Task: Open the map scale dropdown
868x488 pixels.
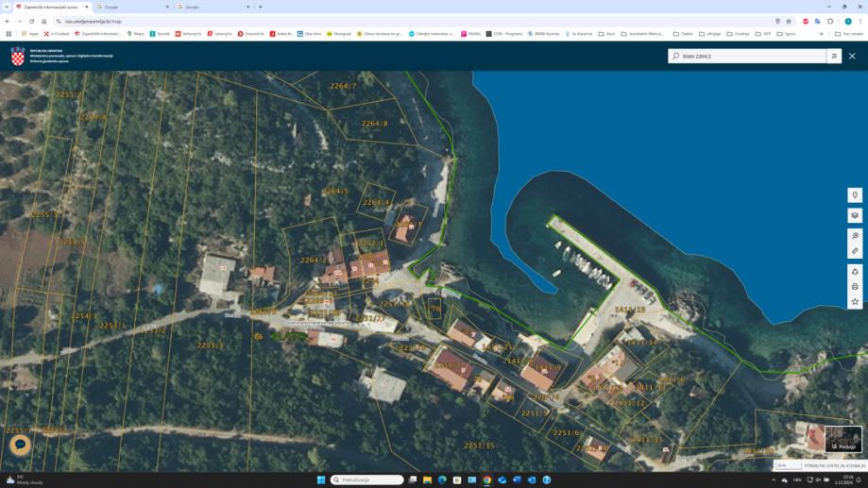Action: [x=787, y=465]
